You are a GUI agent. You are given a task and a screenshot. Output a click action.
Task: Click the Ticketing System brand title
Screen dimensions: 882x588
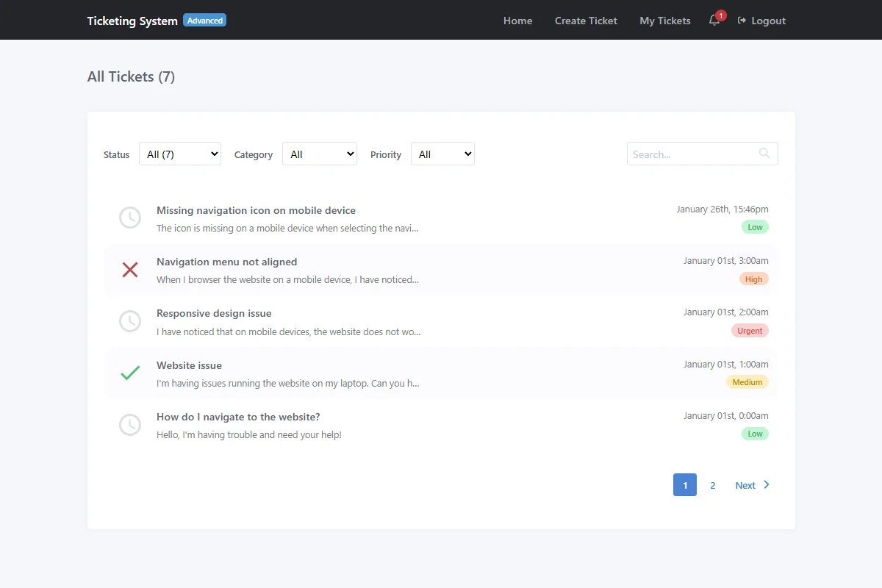click(x=132, y=21)
